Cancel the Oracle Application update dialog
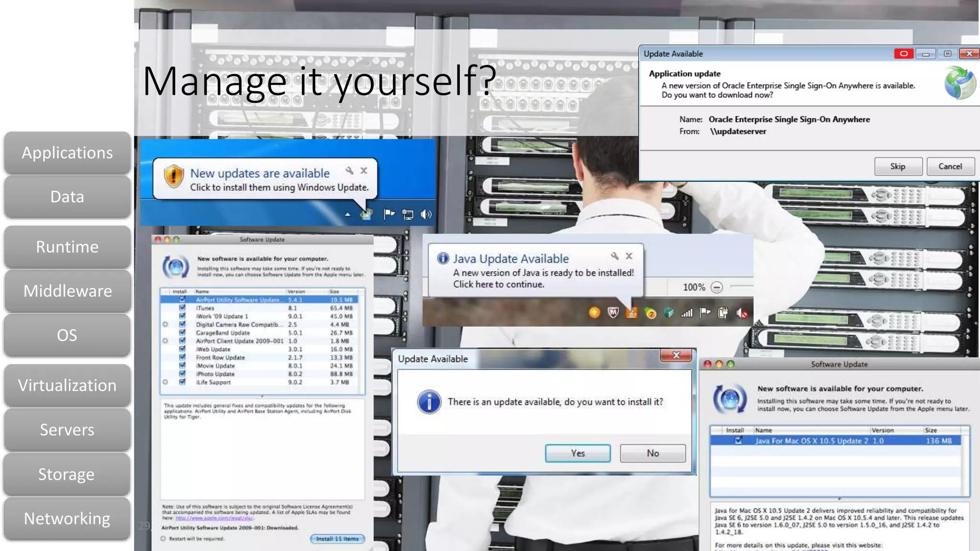 point(950,166)
